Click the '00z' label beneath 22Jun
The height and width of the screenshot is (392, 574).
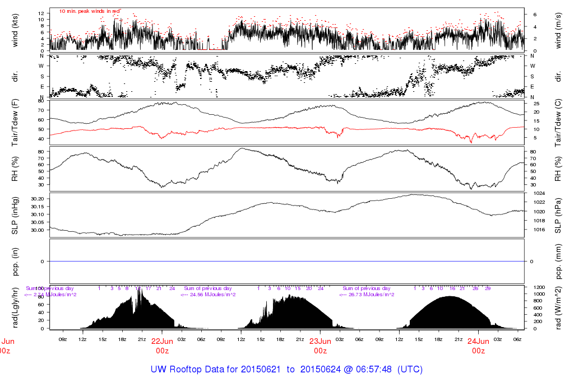(162, 351)
